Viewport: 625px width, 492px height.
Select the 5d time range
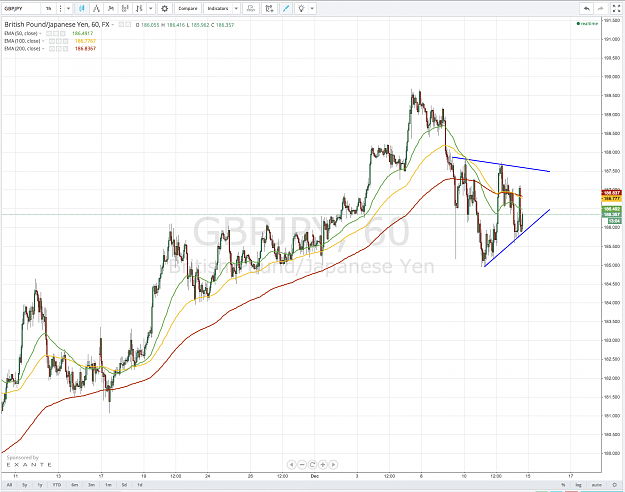[x=124, y=485]
